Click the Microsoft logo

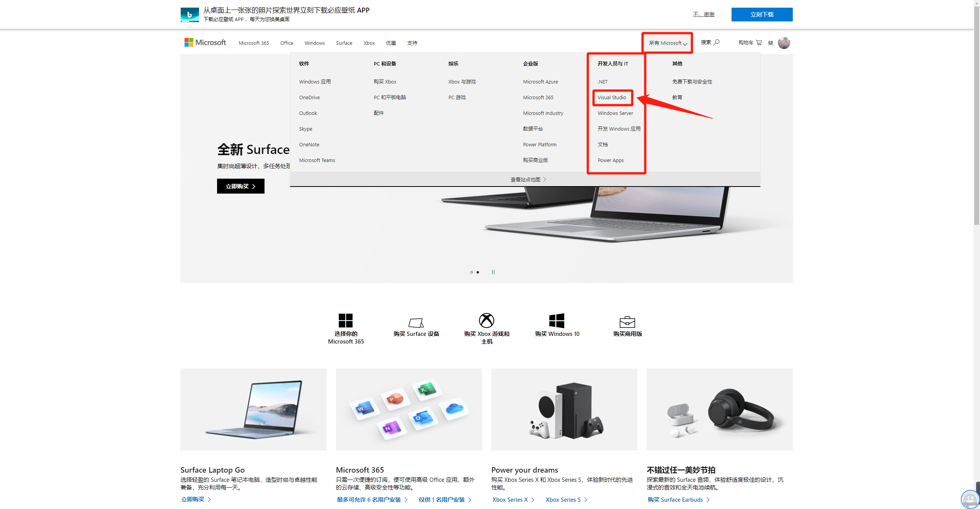click(205, 43)
